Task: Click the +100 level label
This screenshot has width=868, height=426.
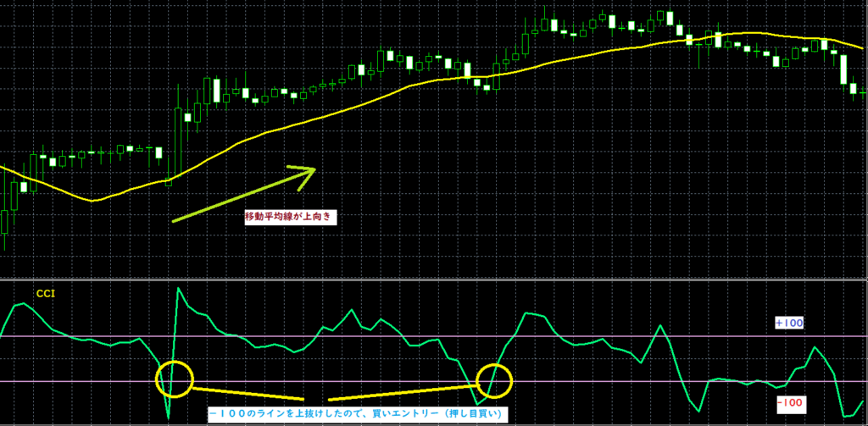Action: (789, 323)
